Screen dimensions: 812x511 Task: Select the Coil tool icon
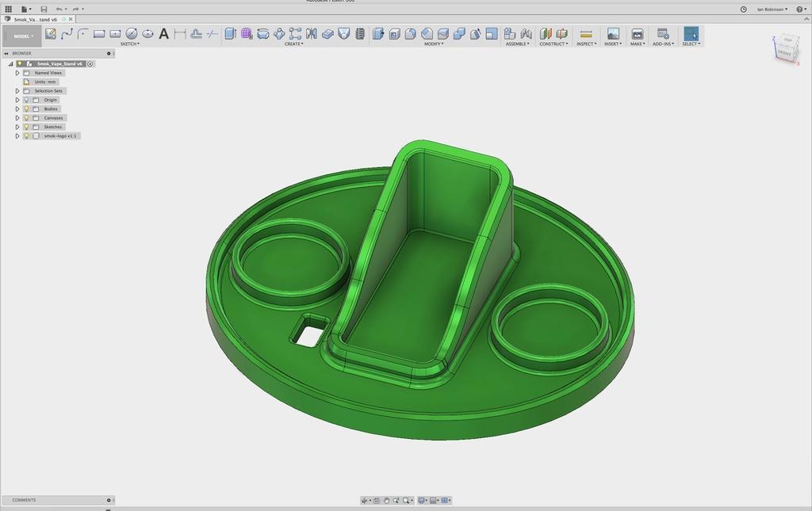(x=361, y=33)
